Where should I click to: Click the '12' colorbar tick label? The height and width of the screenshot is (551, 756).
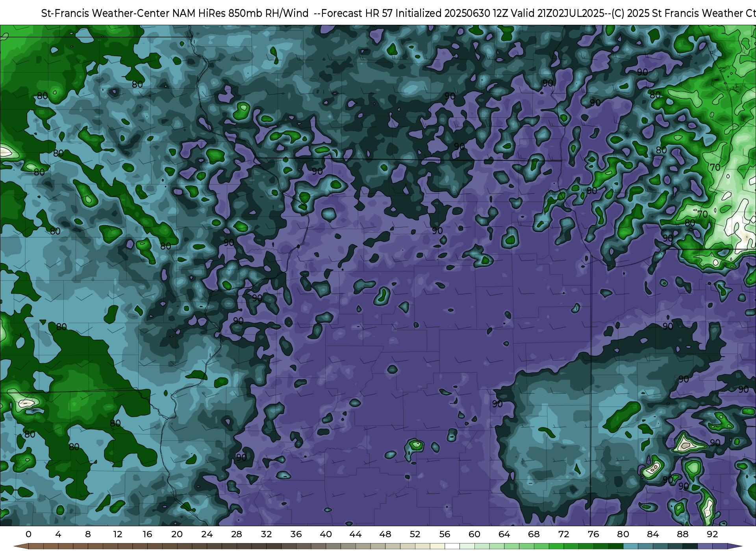coord(118,534)
